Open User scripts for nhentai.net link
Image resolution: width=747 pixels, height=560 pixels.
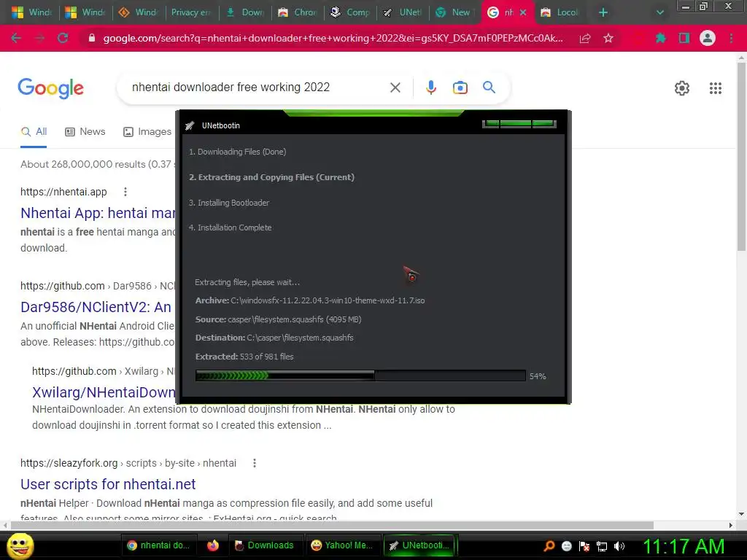[108, 484]
